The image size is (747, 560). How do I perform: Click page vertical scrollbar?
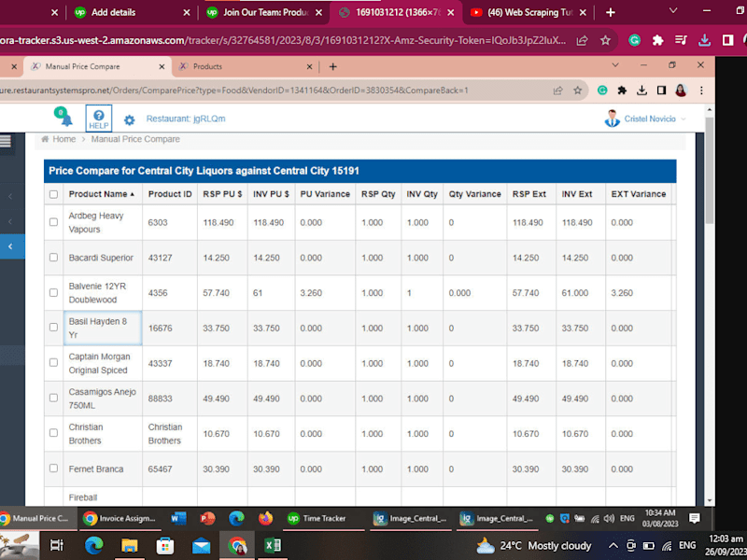click(709, 172)
